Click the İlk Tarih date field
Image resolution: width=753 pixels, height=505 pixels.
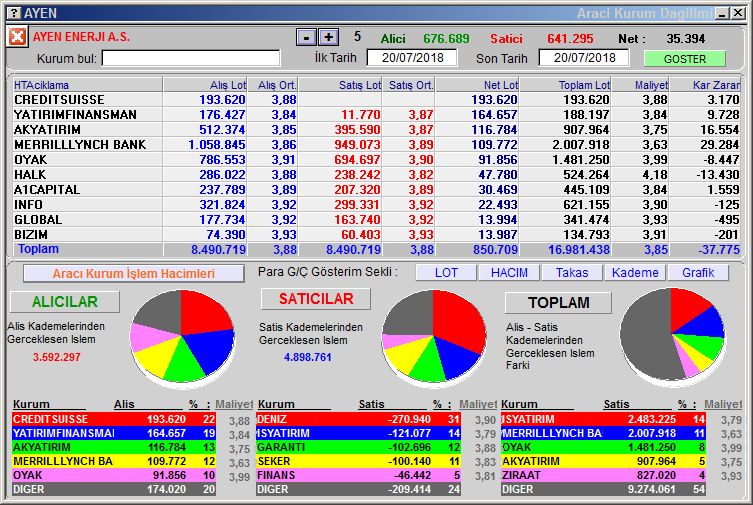pyautogui.click(x=412, y=58)
